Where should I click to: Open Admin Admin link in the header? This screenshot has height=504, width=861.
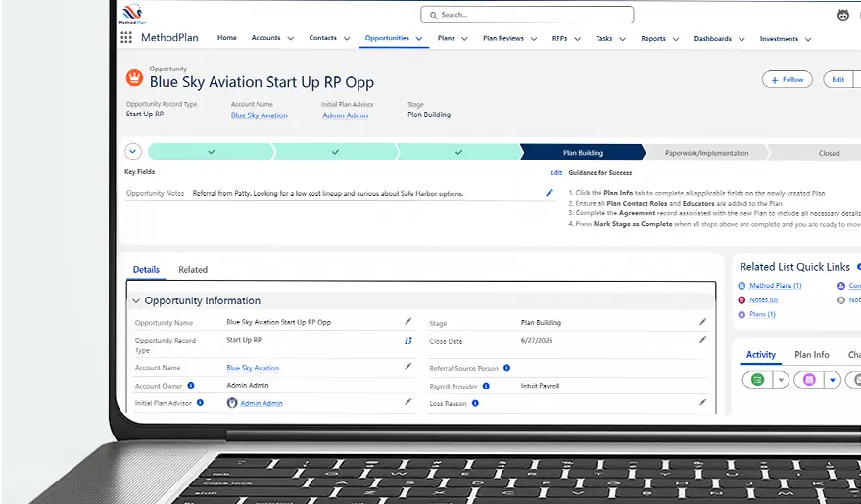(346, 115)
